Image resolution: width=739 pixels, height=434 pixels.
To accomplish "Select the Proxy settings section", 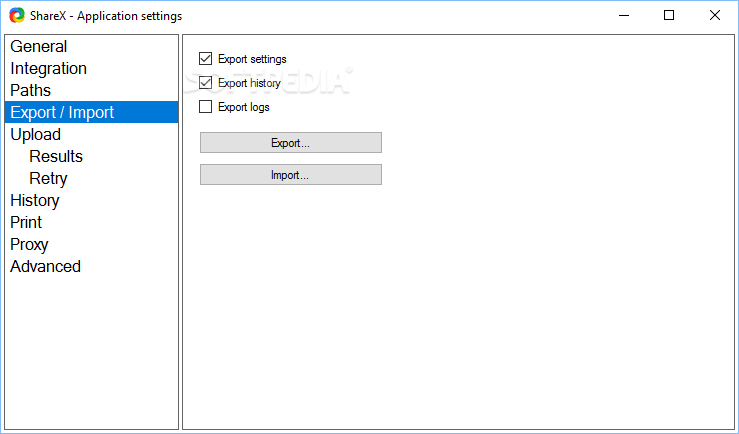I will (29, 245).
